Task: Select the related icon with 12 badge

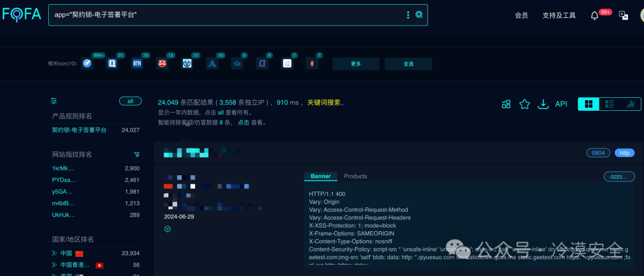Action: click(x=187, y=63)
